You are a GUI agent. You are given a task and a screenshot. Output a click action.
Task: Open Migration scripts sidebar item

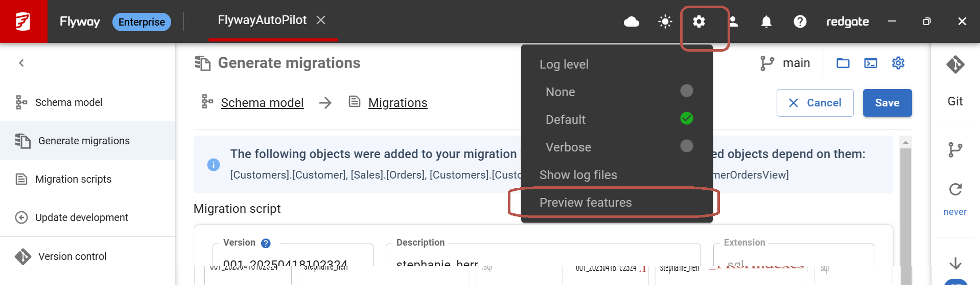click(87, 179)
